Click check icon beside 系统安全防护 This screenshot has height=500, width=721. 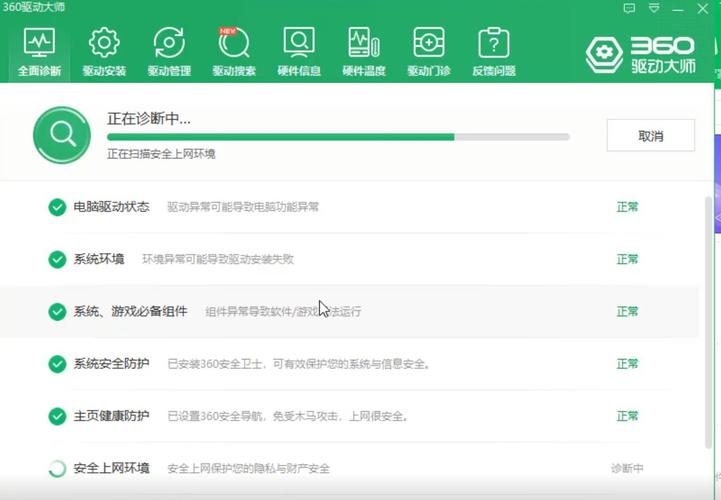coord(57,364)
